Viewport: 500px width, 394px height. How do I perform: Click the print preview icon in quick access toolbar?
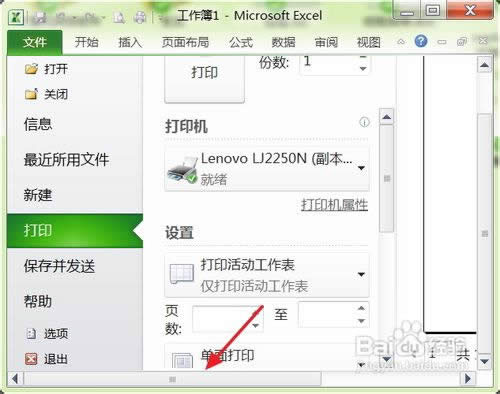(x=119, y=17)
